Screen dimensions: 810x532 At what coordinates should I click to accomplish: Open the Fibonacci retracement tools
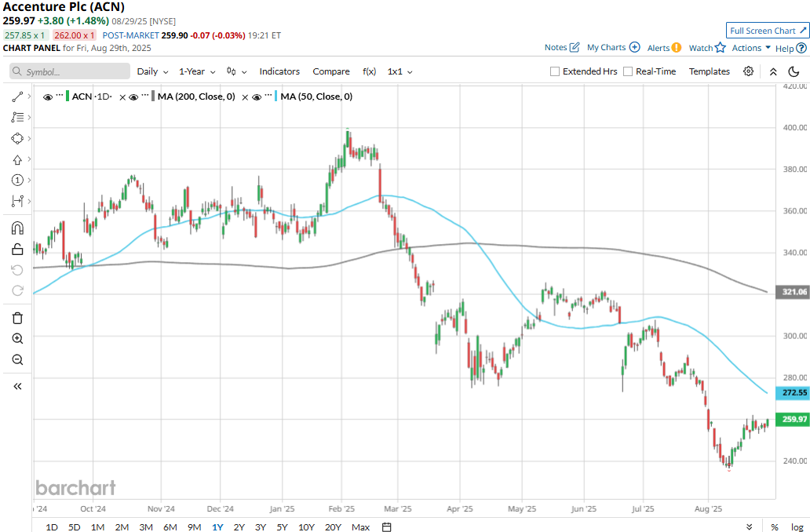pyautogui.click(x=17, y=117)
